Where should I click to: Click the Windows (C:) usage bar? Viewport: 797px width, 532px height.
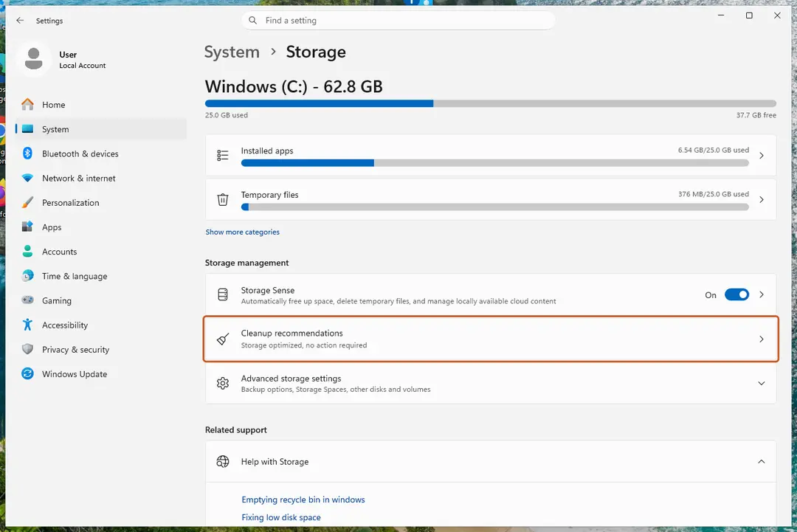(x=491, y=103)
